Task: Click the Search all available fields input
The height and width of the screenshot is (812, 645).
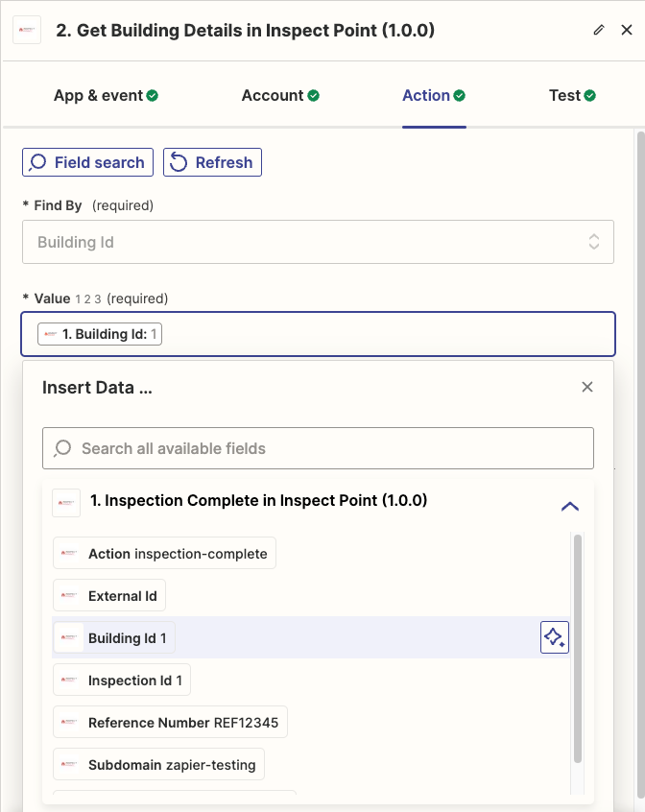Action: (318, 447)
